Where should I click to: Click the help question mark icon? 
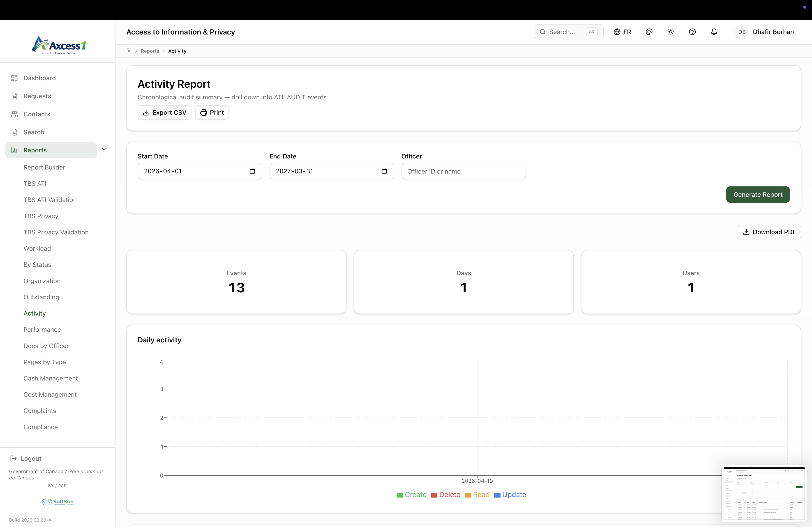(x=693, y=32)
